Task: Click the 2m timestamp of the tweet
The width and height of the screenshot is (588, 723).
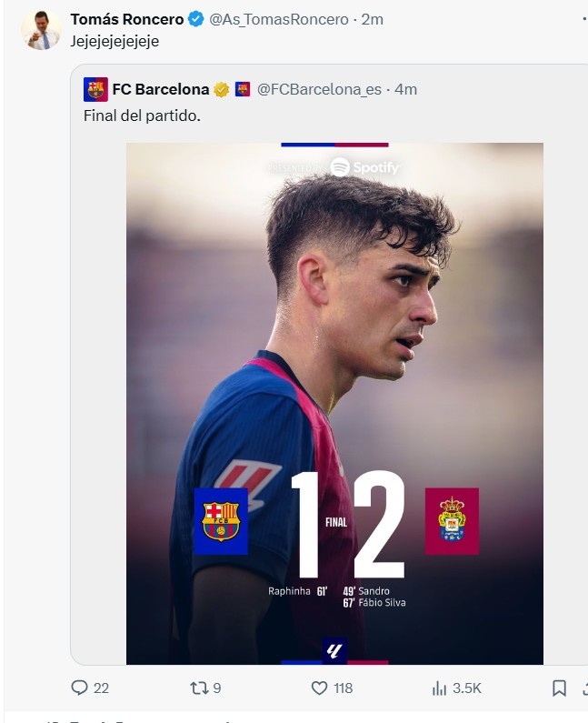Action: click(x=373, y=19)
